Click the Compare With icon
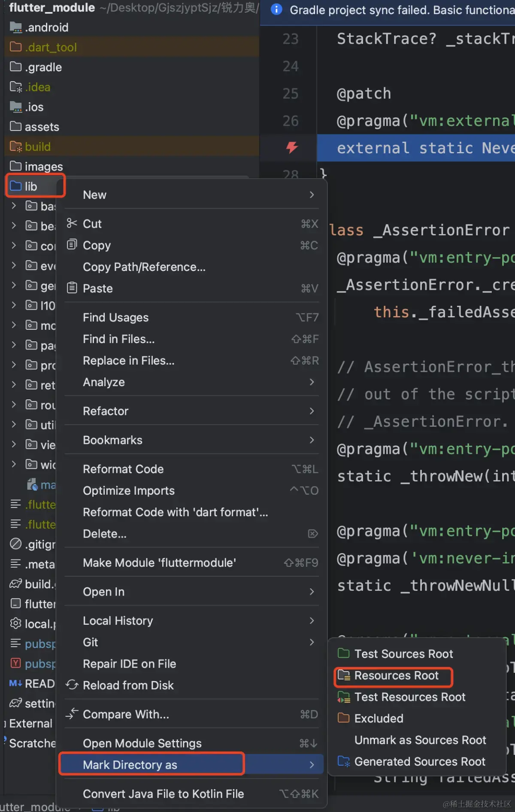This screenshot has width=515, height=812. [x=72, y=714]
